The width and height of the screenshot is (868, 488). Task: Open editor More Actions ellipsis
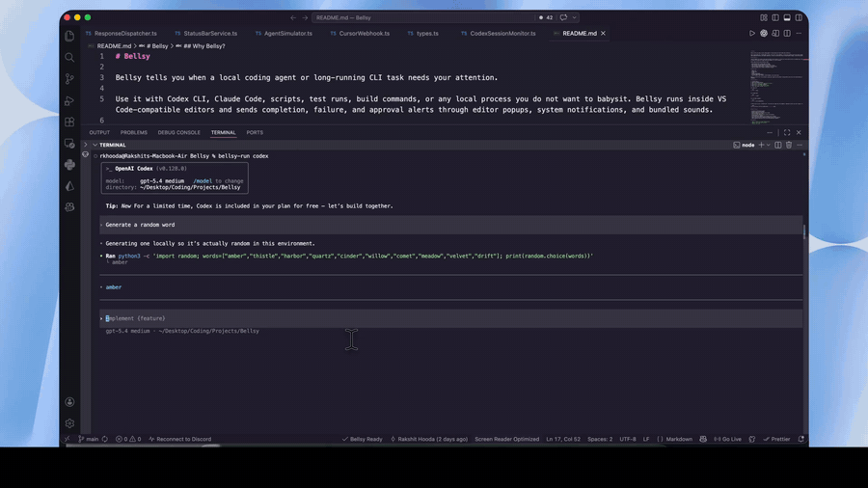(799, 33)
